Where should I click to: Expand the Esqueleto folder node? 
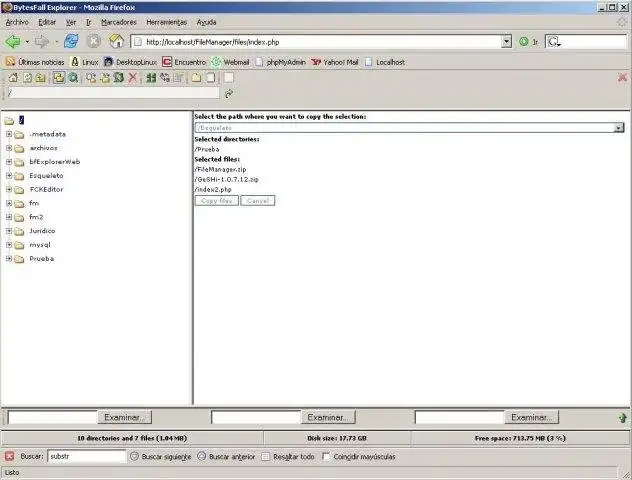pos(9,176)
